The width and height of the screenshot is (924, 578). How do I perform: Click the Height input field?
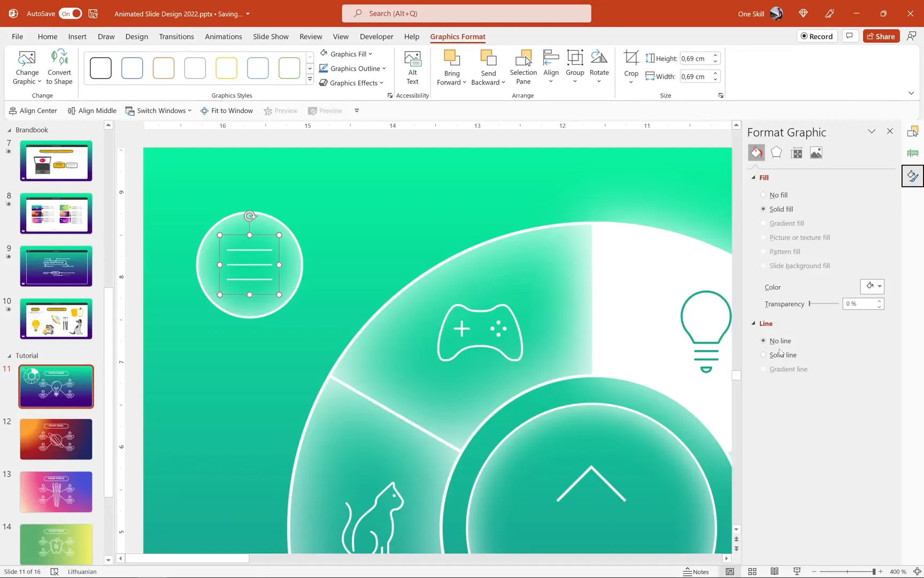tap(695, 58)
